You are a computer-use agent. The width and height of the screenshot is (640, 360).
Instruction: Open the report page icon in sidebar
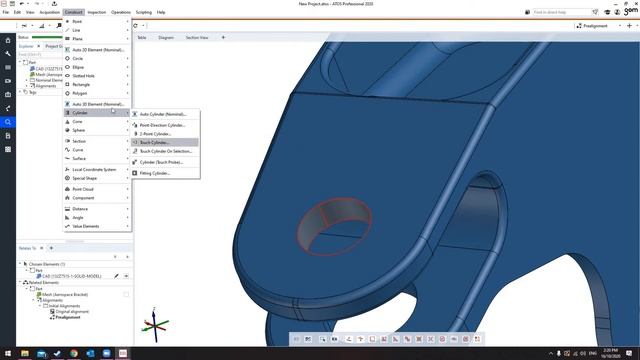pos(8,136)
